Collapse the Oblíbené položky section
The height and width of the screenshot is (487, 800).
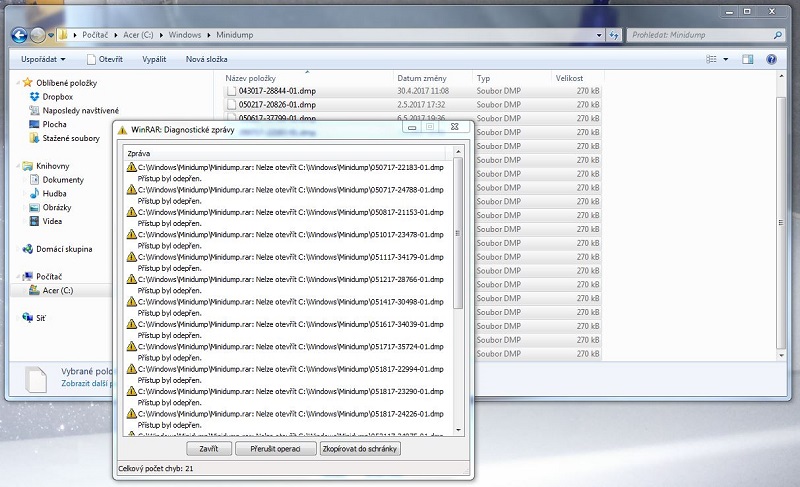coord(17,82)
